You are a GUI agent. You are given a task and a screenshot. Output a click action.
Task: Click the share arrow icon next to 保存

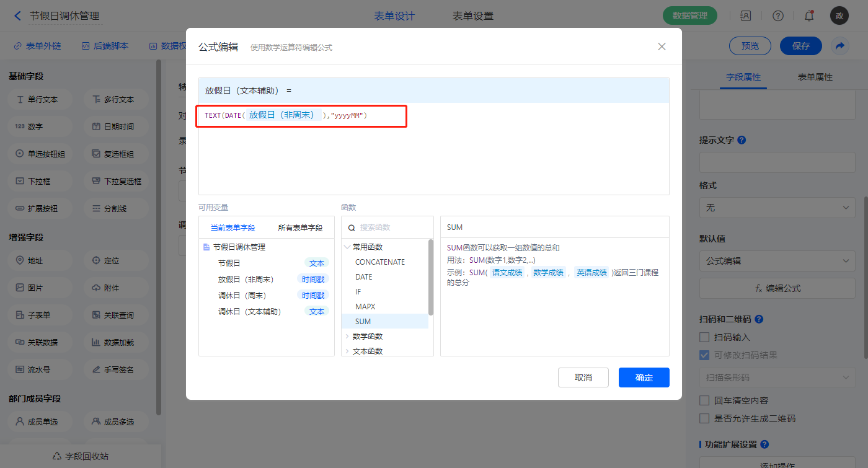tap(840, 46)
